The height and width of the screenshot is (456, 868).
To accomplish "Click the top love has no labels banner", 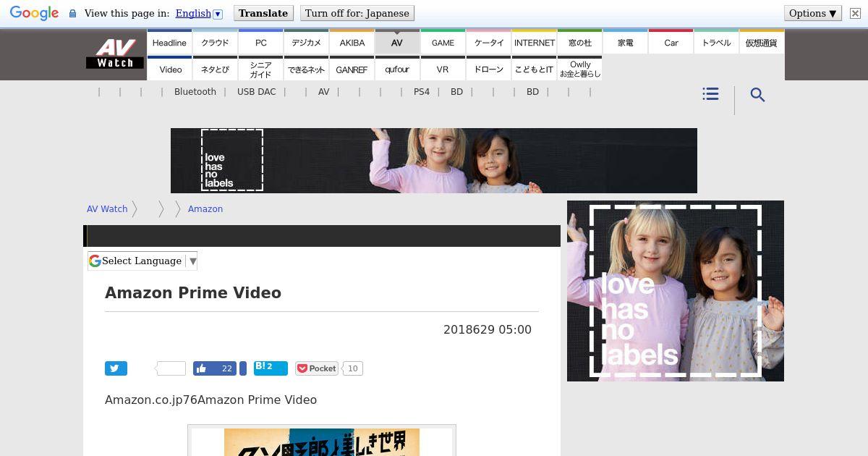I will point(434,161).
